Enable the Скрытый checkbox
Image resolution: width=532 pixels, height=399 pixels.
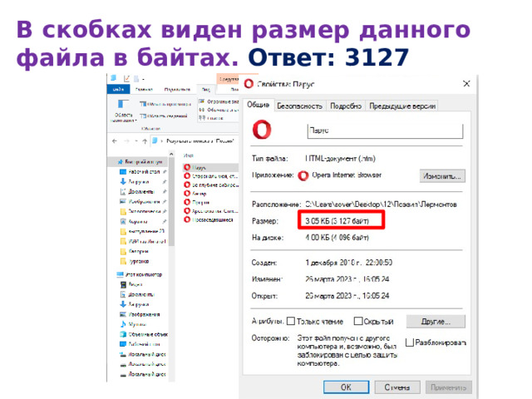click(x=358, y=321)
